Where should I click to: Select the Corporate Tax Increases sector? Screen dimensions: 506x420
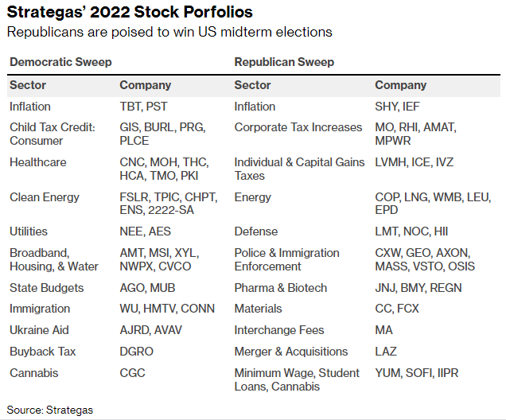click(x=298, y=127)
